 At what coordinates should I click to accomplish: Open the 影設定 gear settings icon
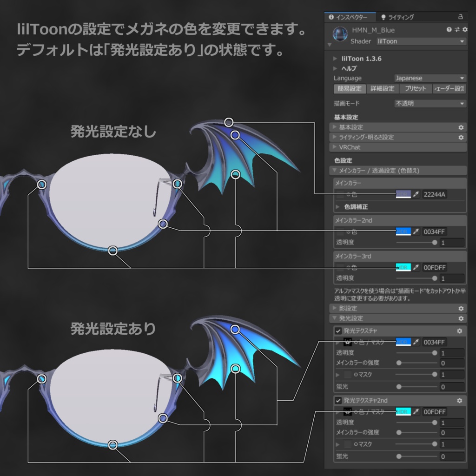pyautogui.click(x=460, y=308)
